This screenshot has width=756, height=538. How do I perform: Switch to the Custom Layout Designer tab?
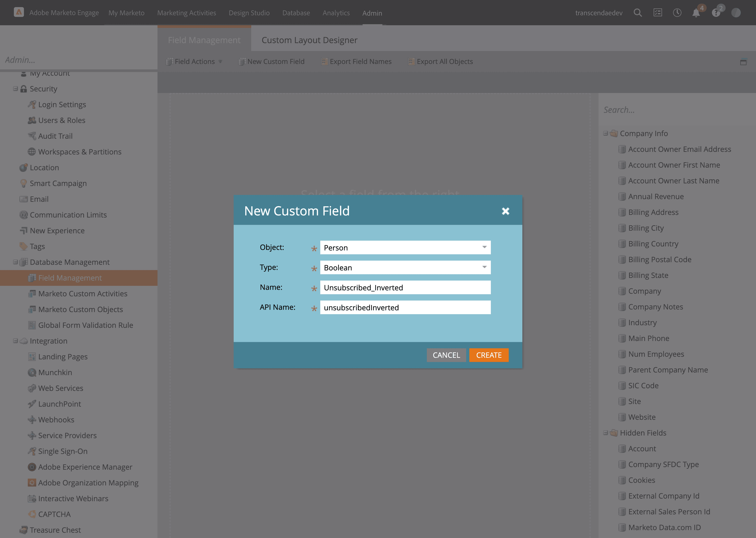tap(309, 40)
